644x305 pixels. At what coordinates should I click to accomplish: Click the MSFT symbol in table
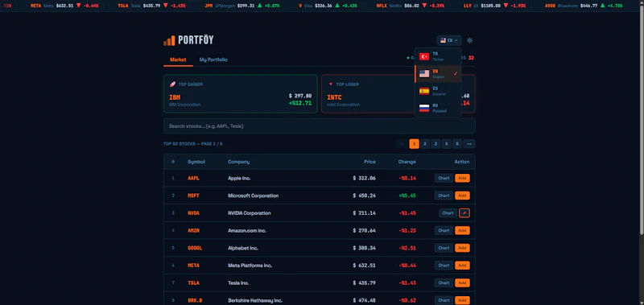(193, 196)
